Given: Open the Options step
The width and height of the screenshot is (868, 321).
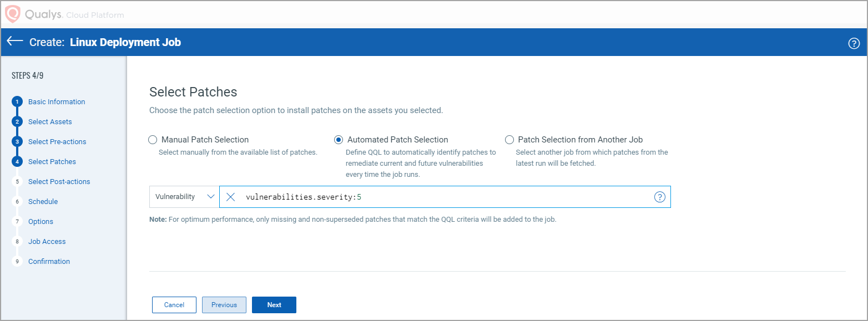Looking at the screenshot, I should click(41, 222).
